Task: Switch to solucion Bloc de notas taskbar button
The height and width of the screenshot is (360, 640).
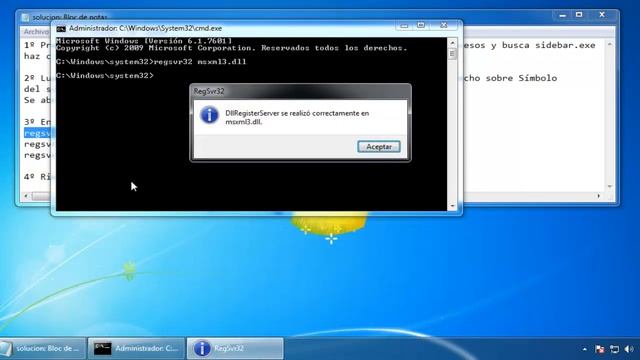Action: 43,348
